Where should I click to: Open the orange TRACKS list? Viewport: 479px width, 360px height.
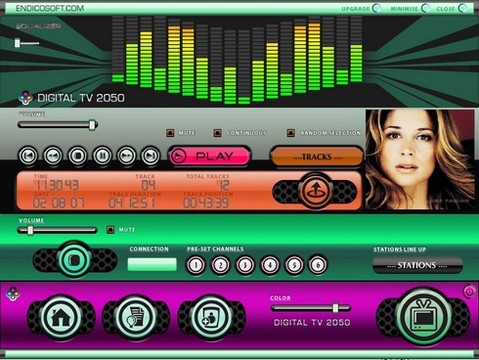point(317,156)
